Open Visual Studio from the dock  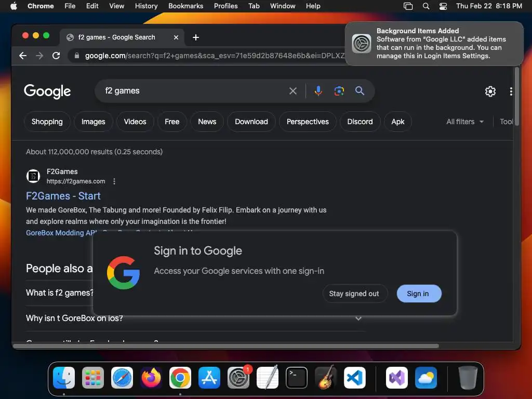coord(396,378)
